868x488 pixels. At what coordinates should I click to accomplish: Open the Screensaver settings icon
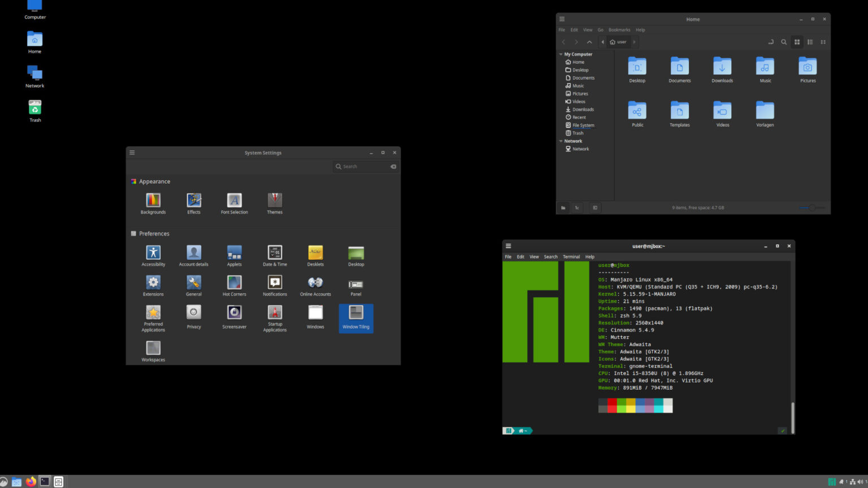[234, 312]
